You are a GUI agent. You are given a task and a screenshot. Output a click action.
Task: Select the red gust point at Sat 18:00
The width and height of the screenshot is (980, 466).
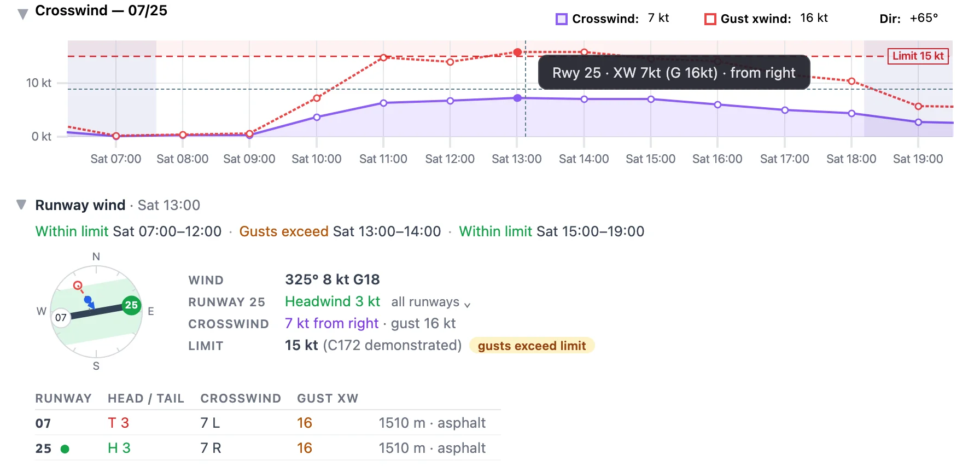pyautogui.click(x=851, y=81)
